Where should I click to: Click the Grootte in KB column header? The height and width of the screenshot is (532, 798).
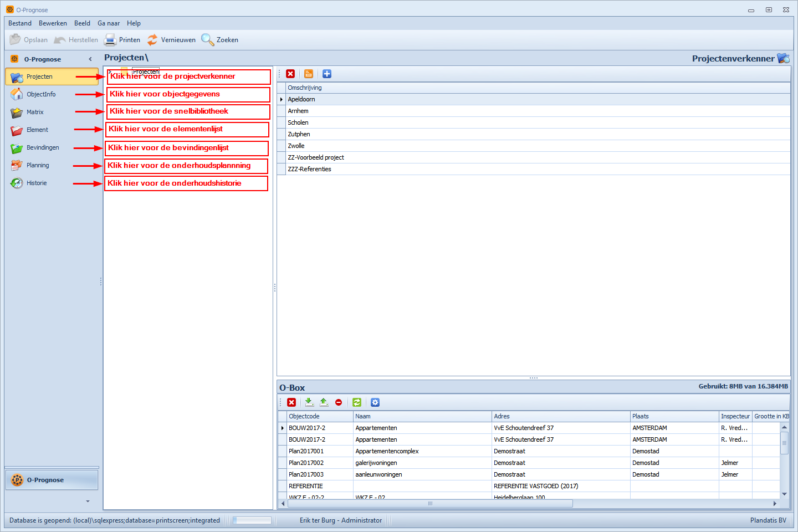771,416
